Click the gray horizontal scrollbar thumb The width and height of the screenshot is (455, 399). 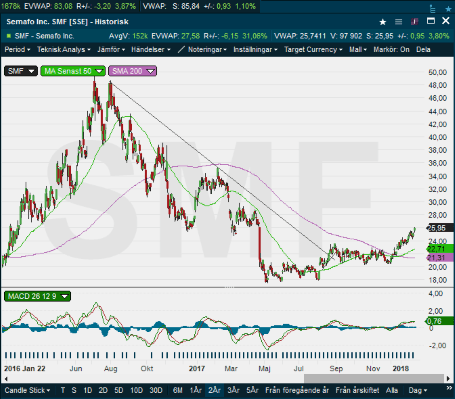coord(374,379)
